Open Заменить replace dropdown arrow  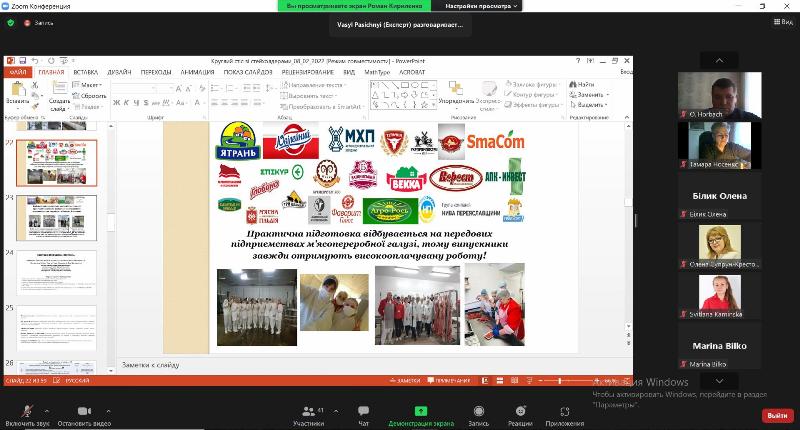point(607,95)
